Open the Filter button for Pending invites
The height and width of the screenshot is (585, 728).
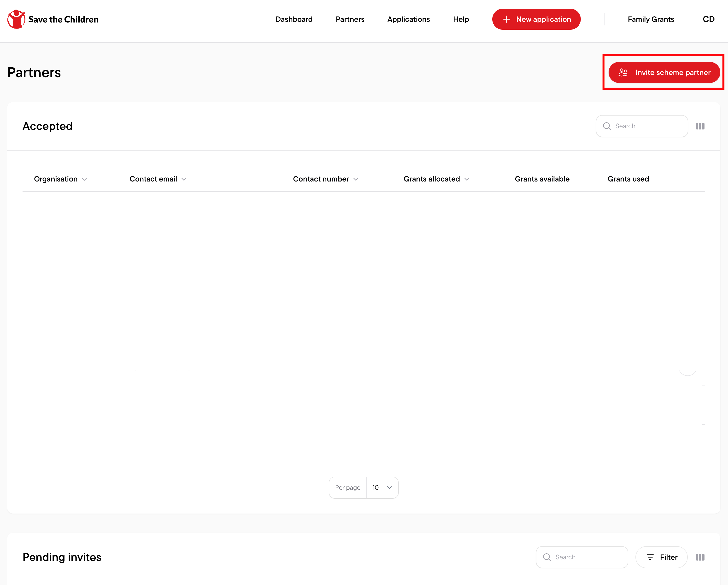pyautogui.click(x=661, y=557)
